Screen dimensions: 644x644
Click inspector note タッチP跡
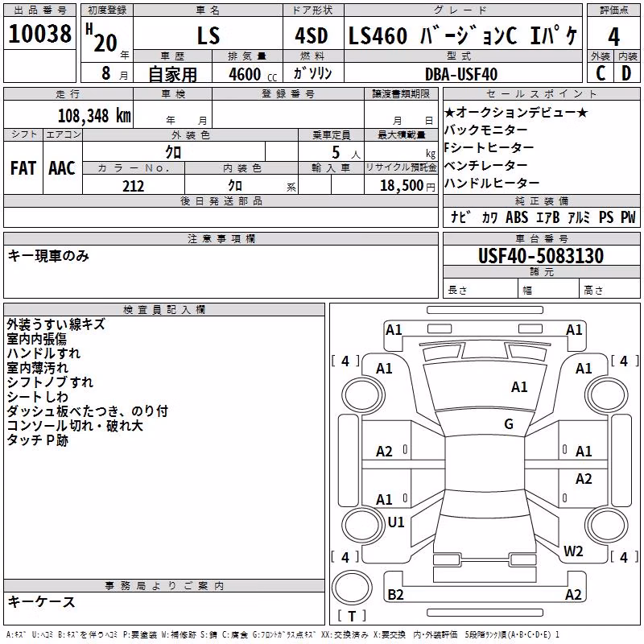tap(37, 440)
